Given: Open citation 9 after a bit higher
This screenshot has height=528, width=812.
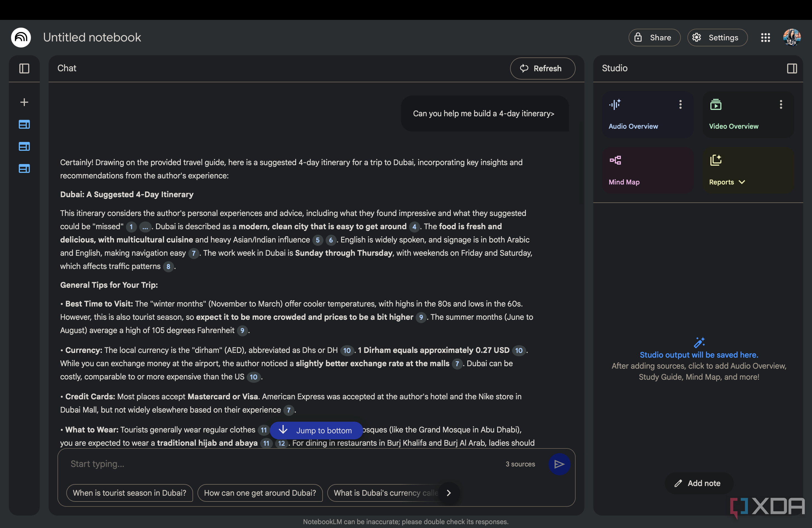Looking at the screenshot, I should pos(421,318).
